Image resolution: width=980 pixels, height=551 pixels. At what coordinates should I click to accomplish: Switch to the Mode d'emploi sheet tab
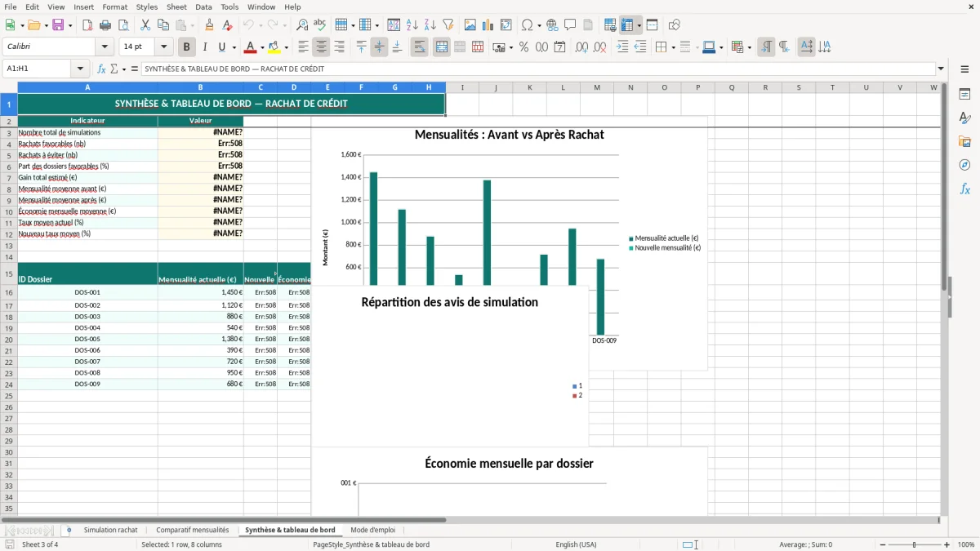[x=373, y=530]
